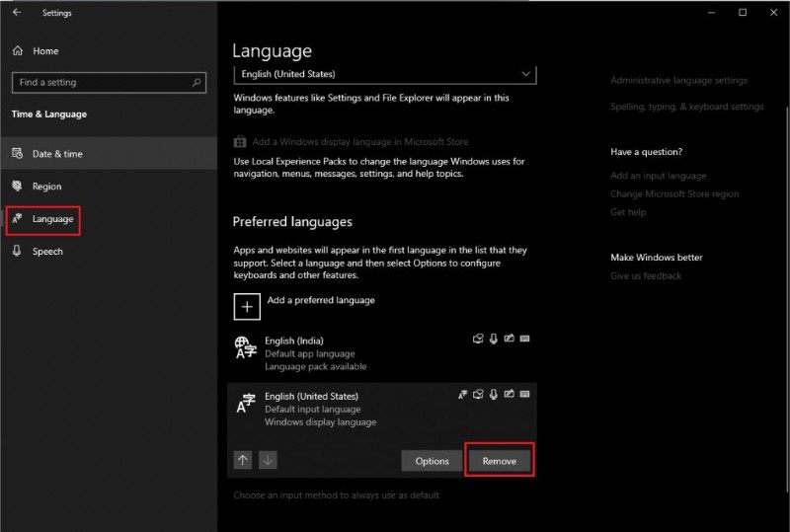Click the English (India) language glyph icon
This screenshot has width=790, height=532.
click(x=245, y=347)
